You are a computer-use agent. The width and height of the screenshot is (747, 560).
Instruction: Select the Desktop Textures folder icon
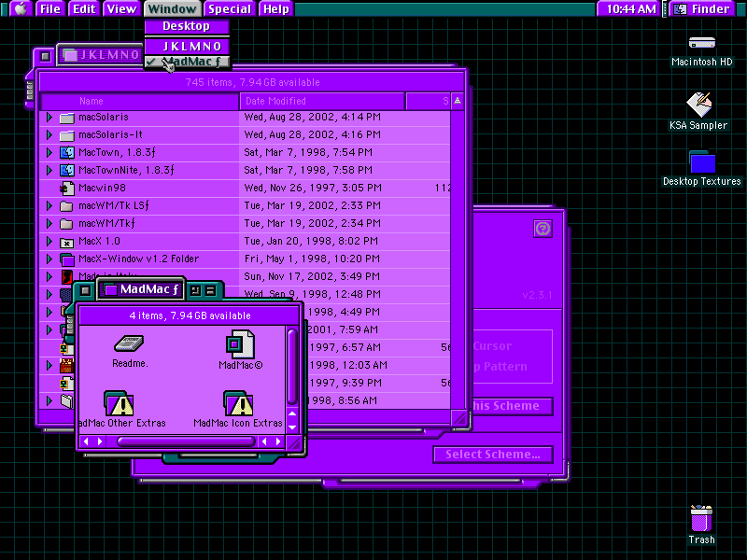click(x=702, y=161)
